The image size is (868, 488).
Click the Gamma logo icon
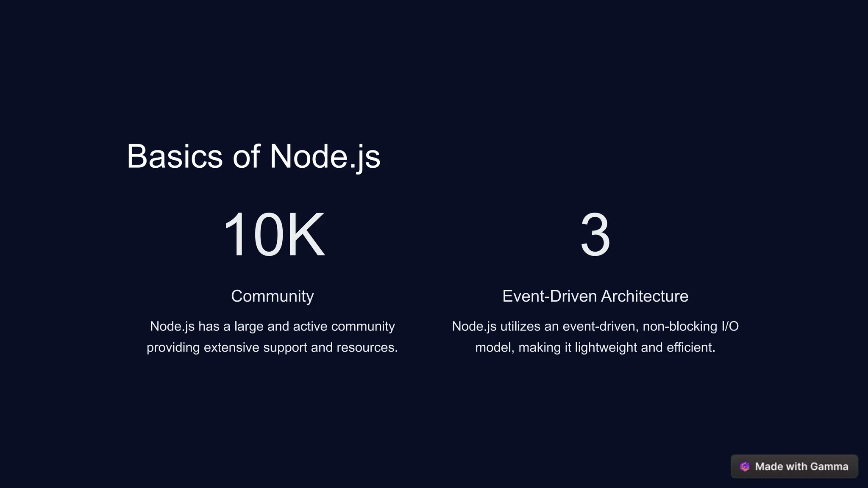[745, 466]
